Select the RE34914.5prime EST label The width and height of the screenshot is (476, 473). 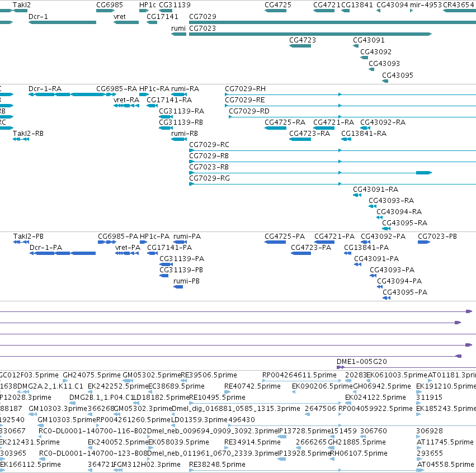[x=252, y=442]
